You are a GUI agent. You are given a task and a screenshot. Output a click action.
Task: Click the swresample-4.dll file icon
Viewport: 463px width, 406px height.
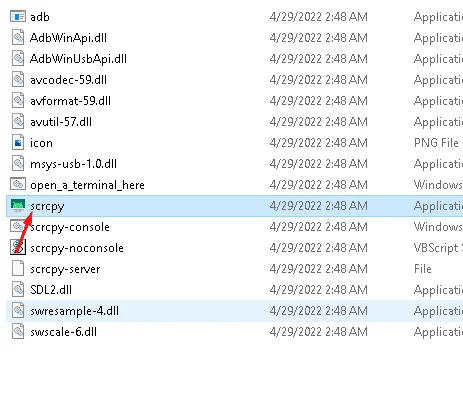tap(18, 310)
